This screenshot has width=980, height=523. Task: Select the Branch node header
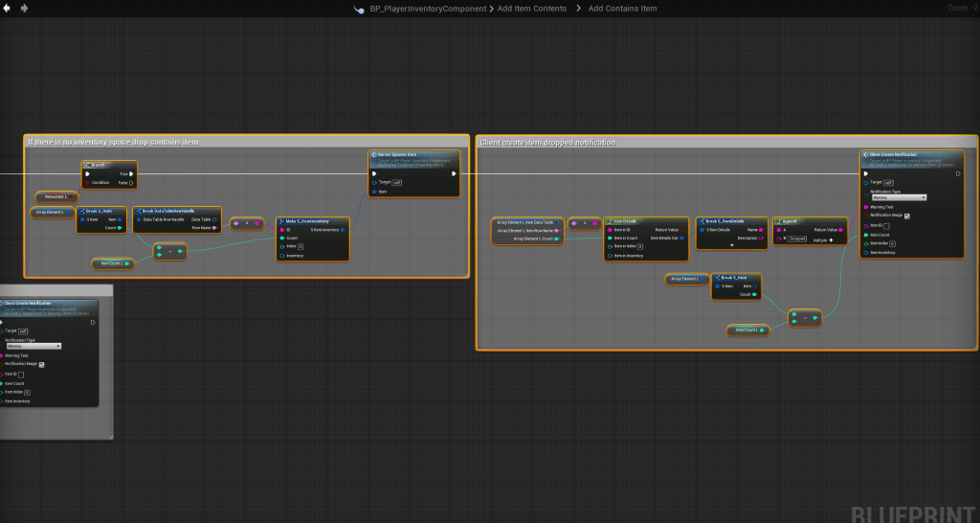[x=99, y=165]
